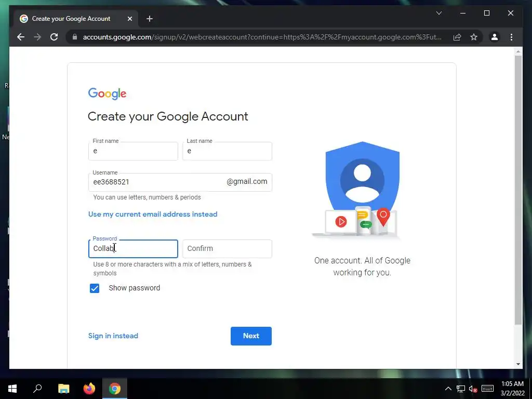Reload the page with the refresh icon
Screen dimensions: 532x399
(54, 37)
